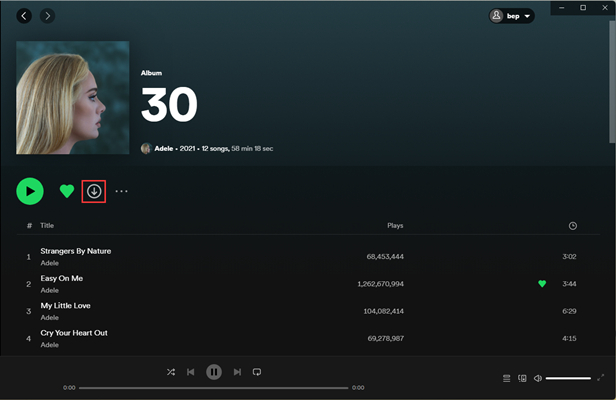616x400 pixels.
Task: Toggle the repeat button
Action: [257, 372]
